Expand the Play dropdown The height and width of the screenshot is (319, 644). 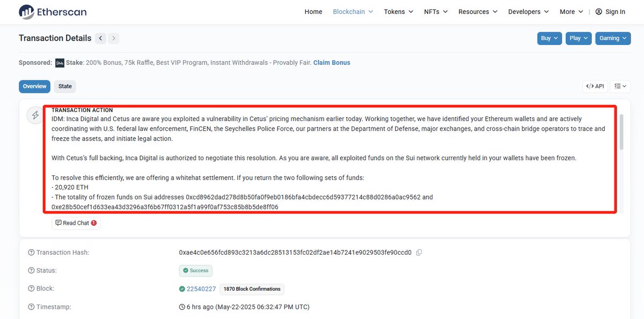pos(579,38)
